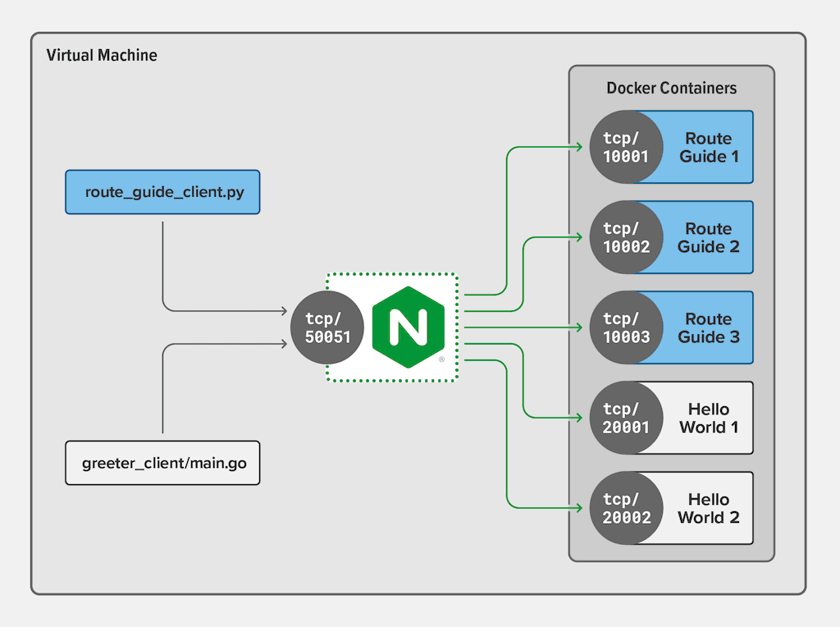Viewport: 840px width, 627px height.
Task: Click the tcp/10001 port circle
Action: tap(625, 148)
